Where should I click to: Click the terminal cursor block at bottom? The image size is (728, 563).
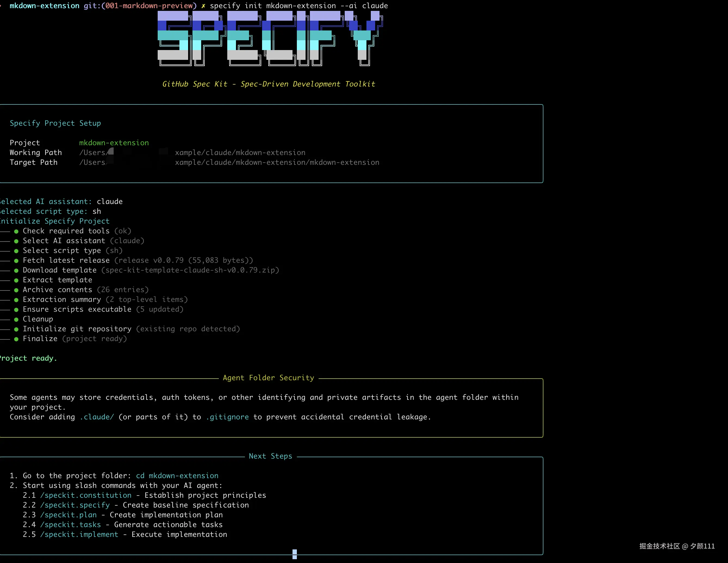tap(294, 554)
